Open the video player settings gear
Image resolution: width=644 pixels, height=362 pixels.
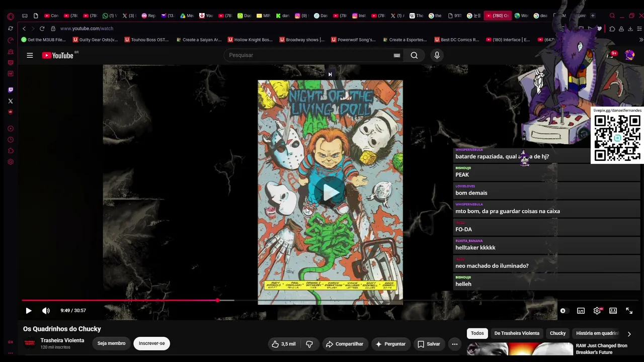click(x=597, y=311)
